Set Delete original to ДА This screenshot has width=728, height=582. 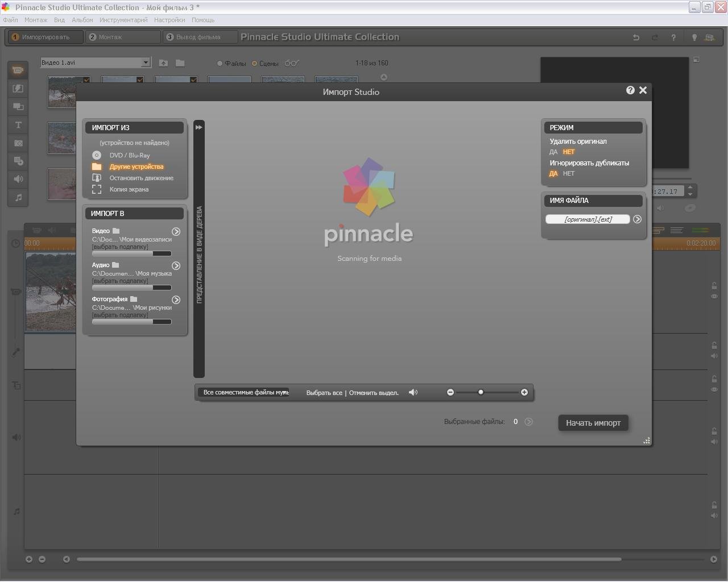pyautogui.click(x=553, y=152)
